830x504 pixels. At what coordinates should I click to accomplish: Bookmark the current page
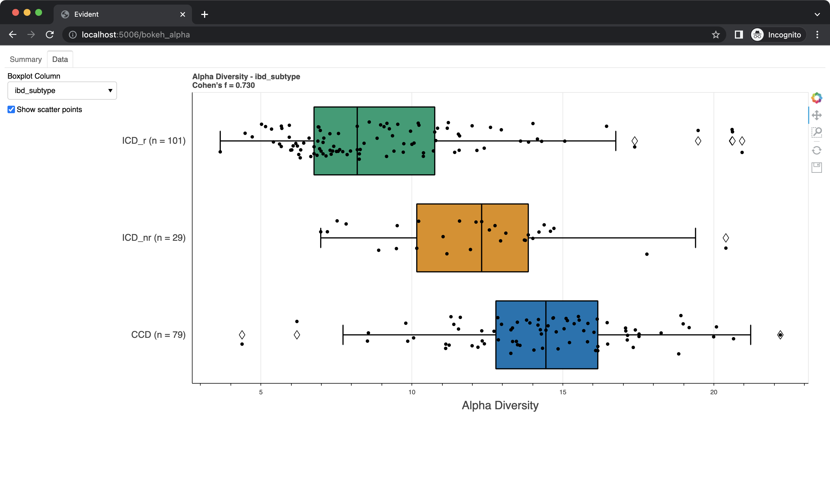tap(716, 34)
